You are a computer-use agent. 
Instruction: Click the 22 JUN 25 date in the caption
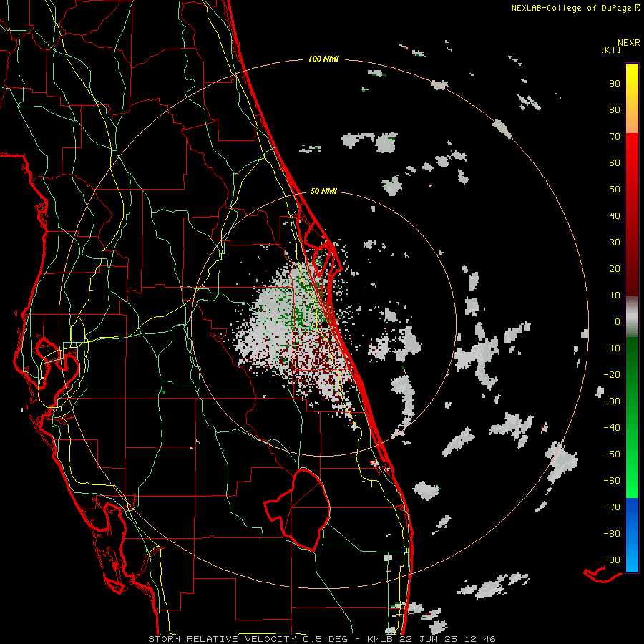[x=429, y=639]
